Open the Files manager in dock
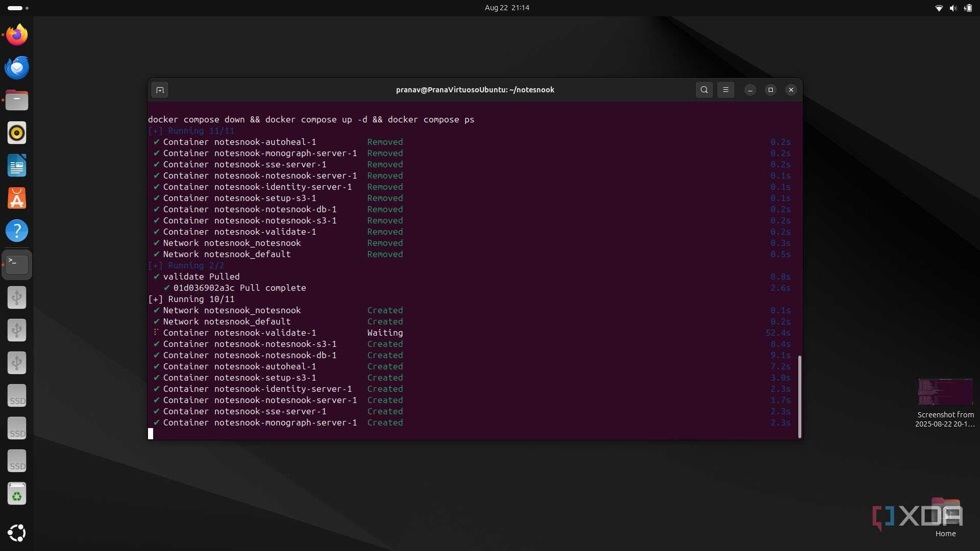This screenshot has width=980, height=551. pos(17,100)
